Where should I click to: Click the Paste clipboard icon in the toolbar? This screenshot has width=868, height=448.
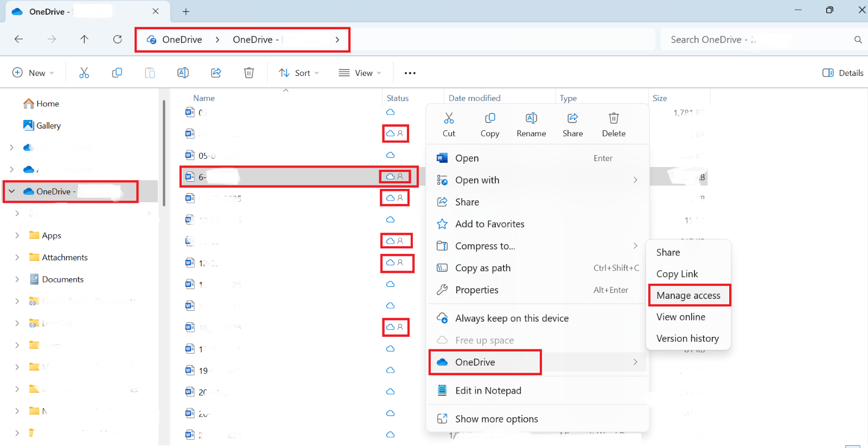(150, 73)
